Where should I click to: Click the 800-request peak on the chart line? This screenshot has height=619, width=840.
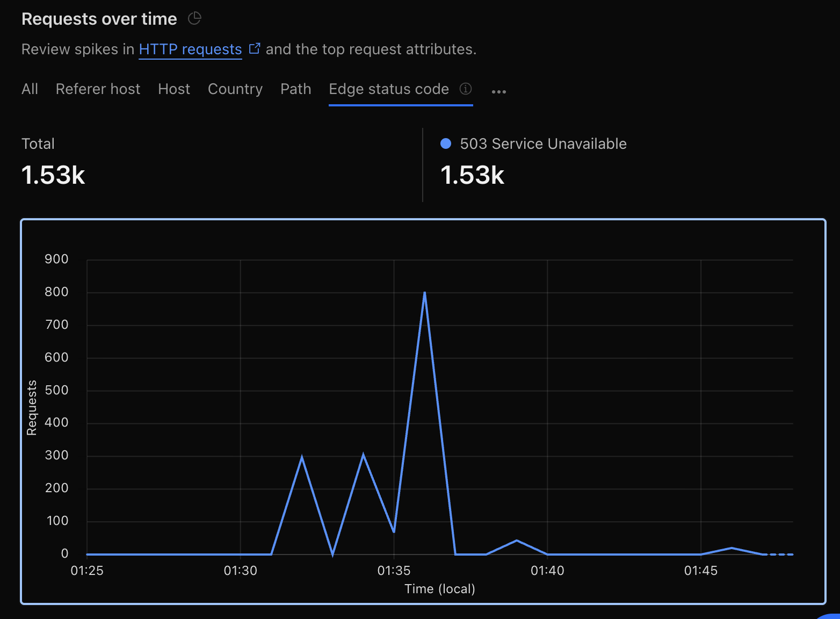425,293
